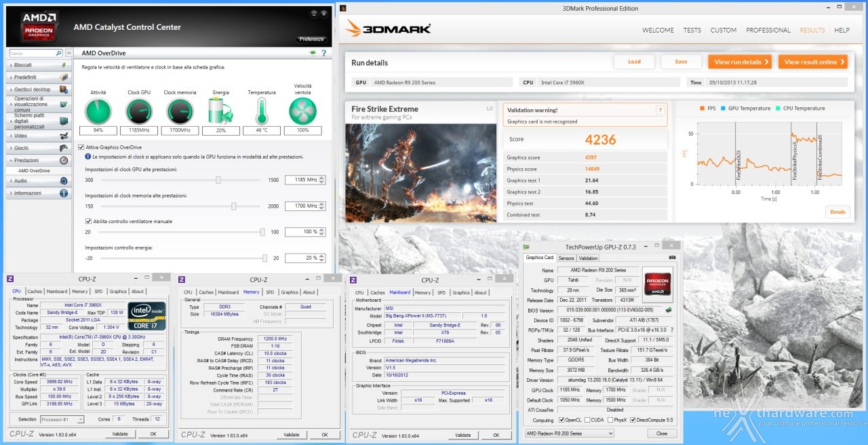868x445 pixels.
Task: Click the Velocità ventola fan icon
Action: (x=302, y=111)
